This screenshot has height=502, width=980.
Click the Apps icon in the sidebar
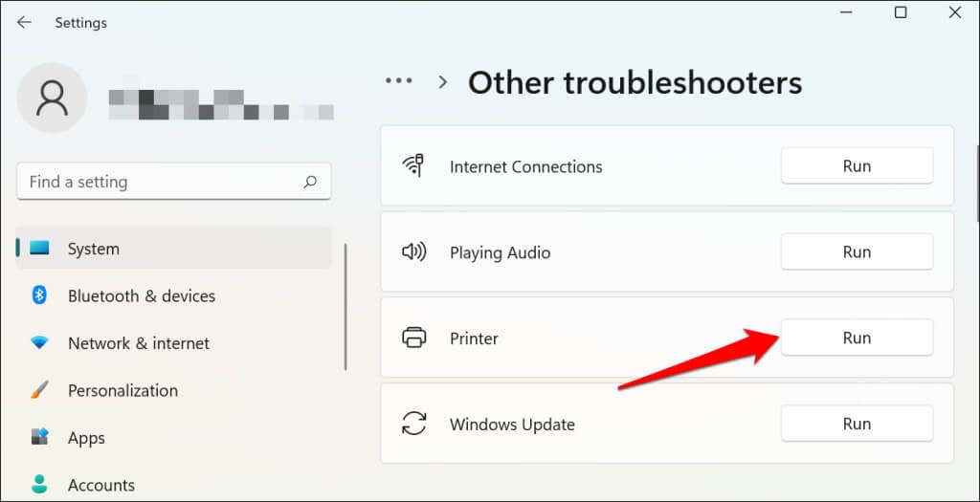pyautogui.click(x=39, y=437)
